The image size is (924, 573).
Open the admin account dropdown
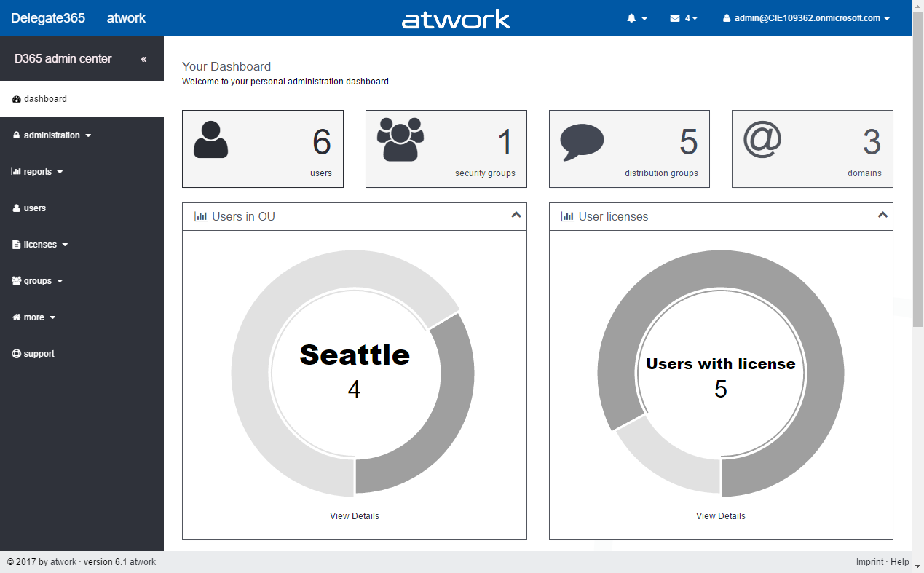click(x=806, y=18)
